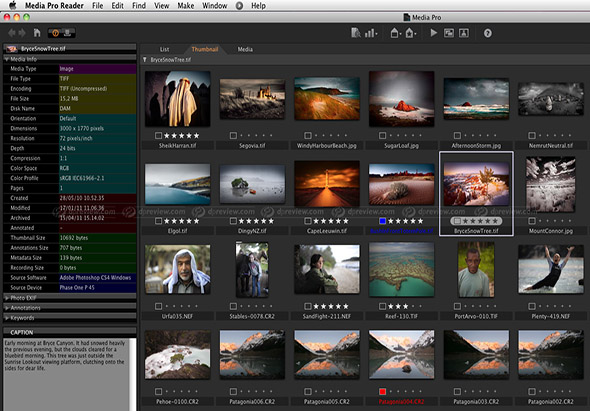Open the Find menu
This screenshot has height=411, width=590.
139,6
